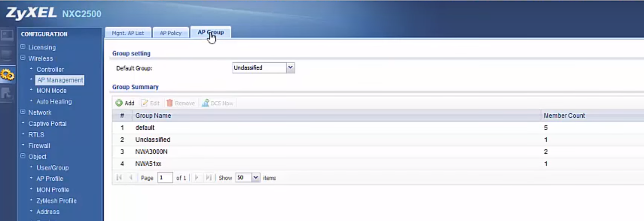Screen dimensions: 644x221
Task: Open the Show items count dropdown
Action: tap(256, 178)
